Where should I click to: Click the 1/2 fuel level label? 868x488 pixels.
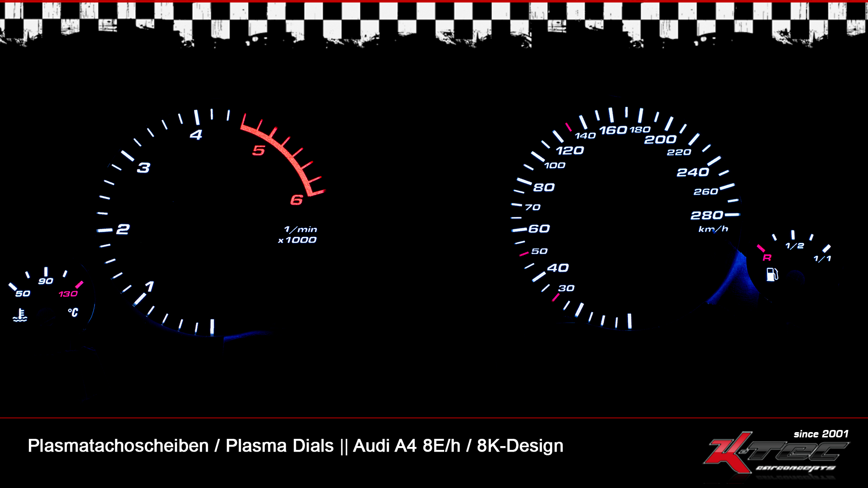tap(795, 246)
